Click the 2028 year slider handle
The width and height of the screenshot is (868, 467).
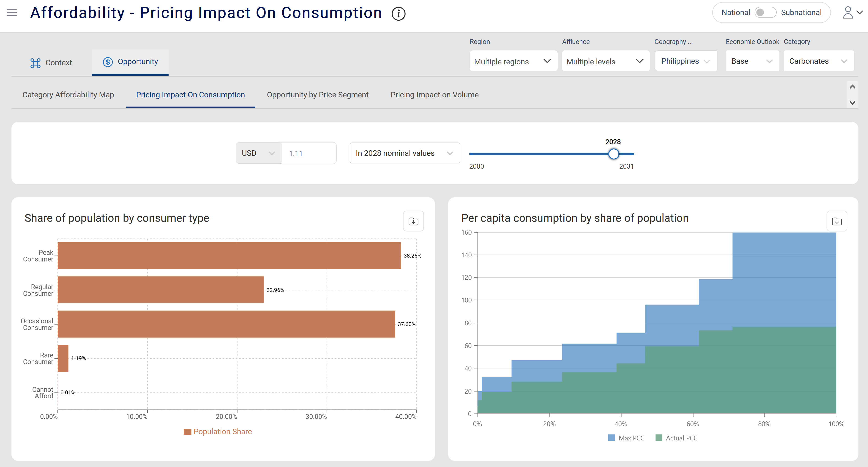point(614,154)
